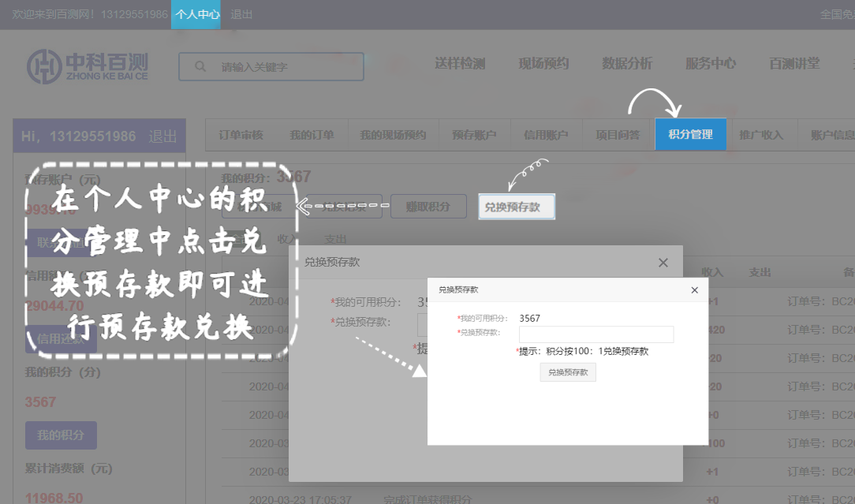Open the 积分管理 tab
Image resolution: width=855 pixels, height=504 pixels.
pyautogui.click(x=690, y=135)
